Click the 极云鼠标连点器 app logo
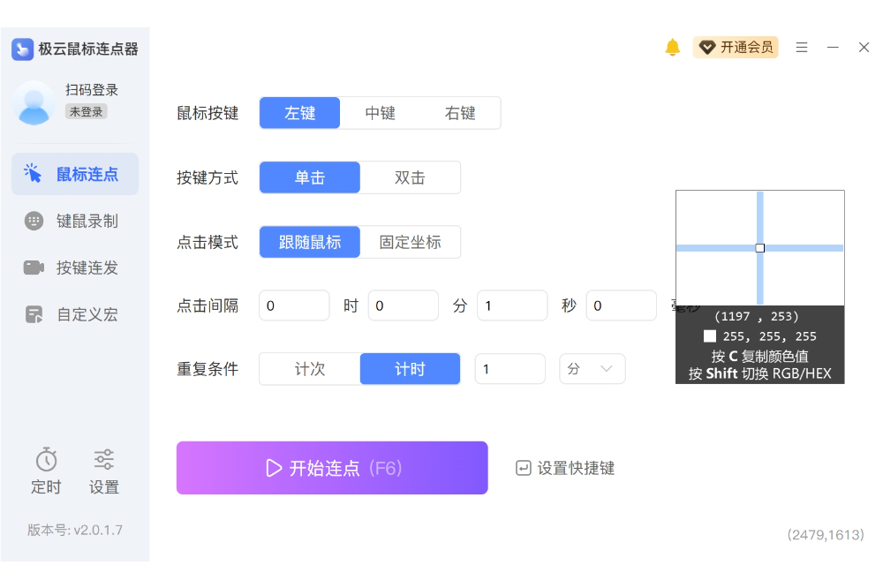 pyautogui.click(x=22, y=49)
